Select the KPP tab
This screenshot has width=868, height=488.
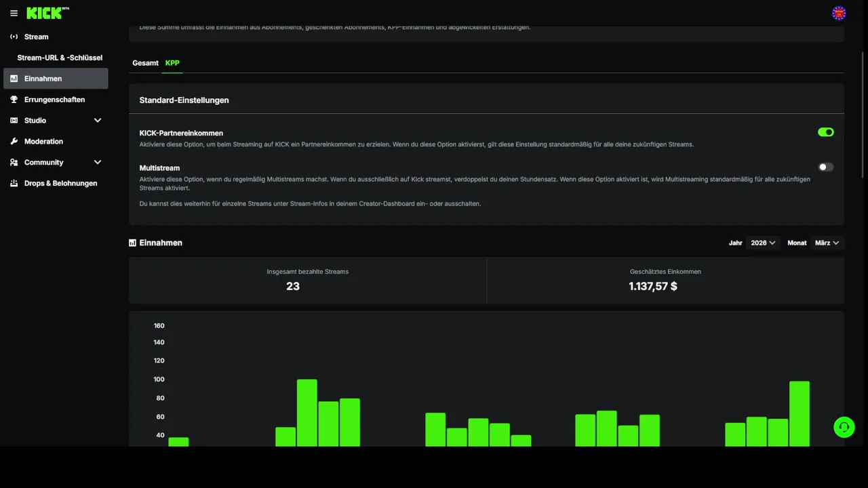(x=172, y=63)
